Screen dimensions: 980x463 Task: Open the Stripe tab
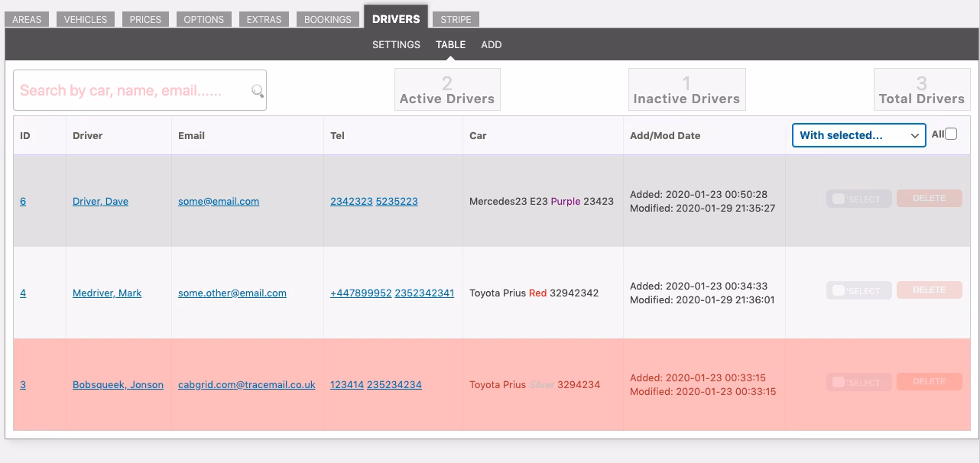click(x=456, y=19)
